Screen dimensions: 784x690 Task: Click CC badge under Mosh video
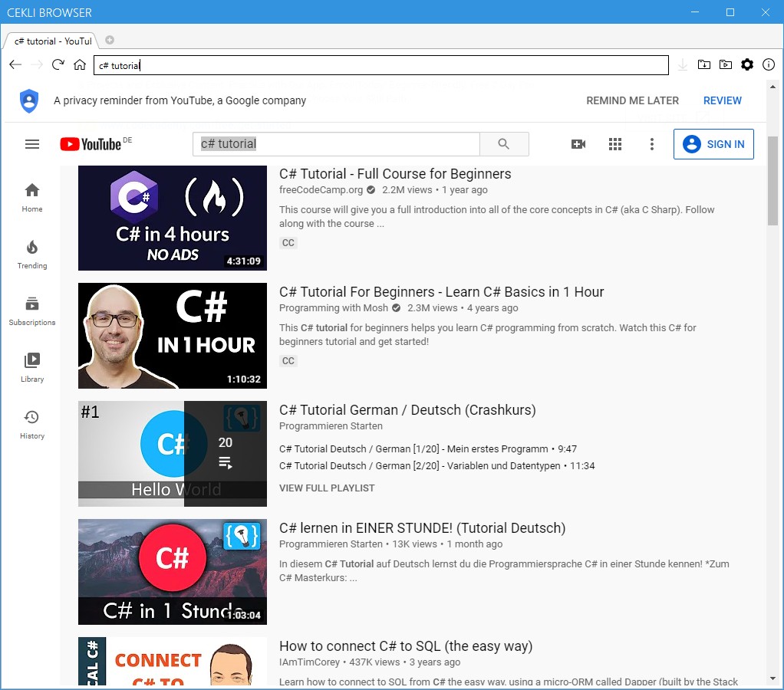click(x=288, y=361)
